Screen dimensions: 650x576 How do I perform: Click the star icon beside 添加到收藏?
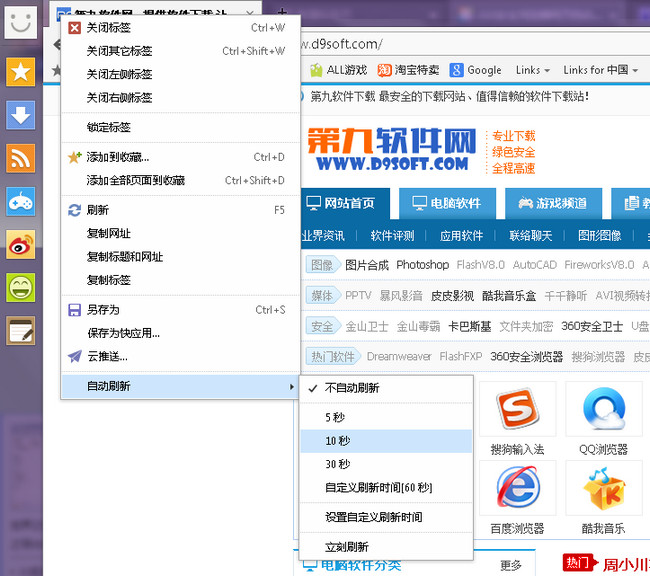[75, 157]
